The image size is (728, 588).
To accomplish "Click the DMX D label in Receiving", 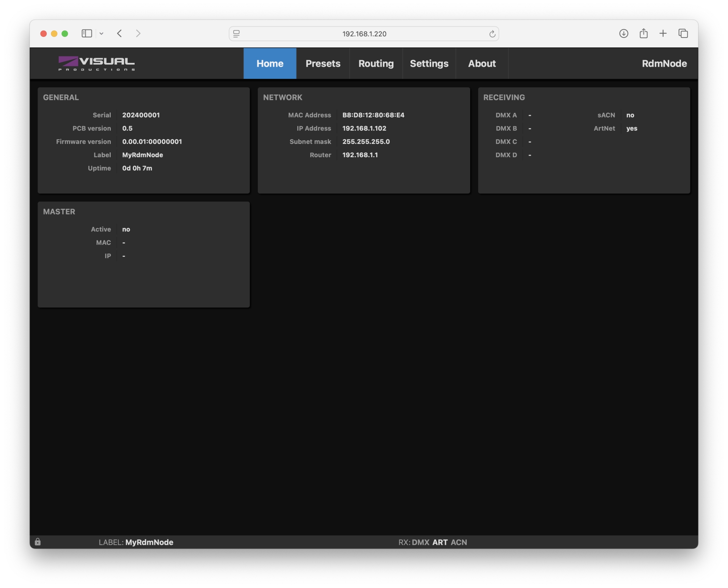I will pyautogui.click(x=506, y=155).
